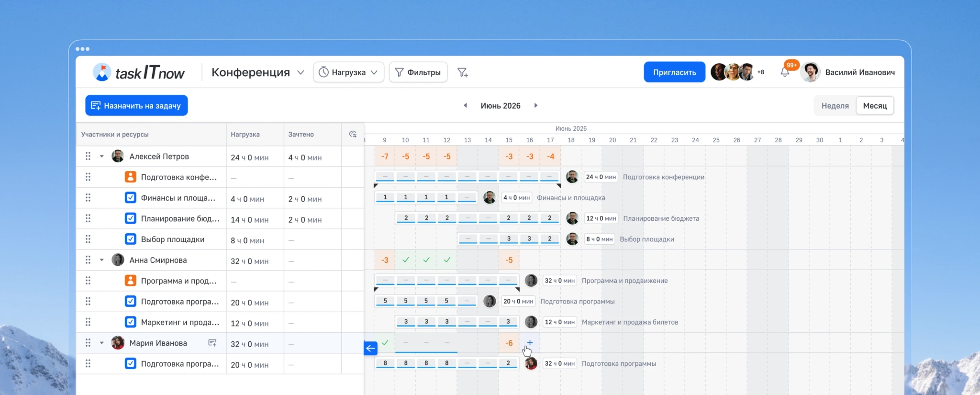Screen dimensions: 980x395
Task: Go to next month arrow
Action: (x=536, y=105)
